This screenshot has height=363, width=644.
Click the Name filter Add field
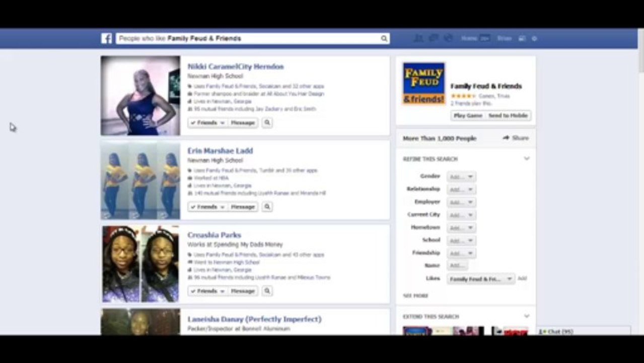[457, 266]
